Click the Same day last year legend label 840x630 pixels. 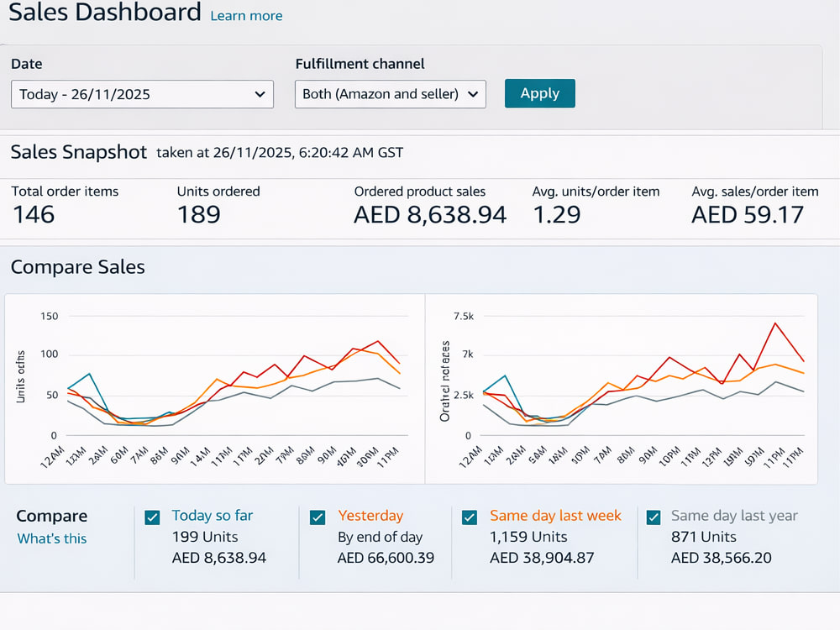click(734, 516)
